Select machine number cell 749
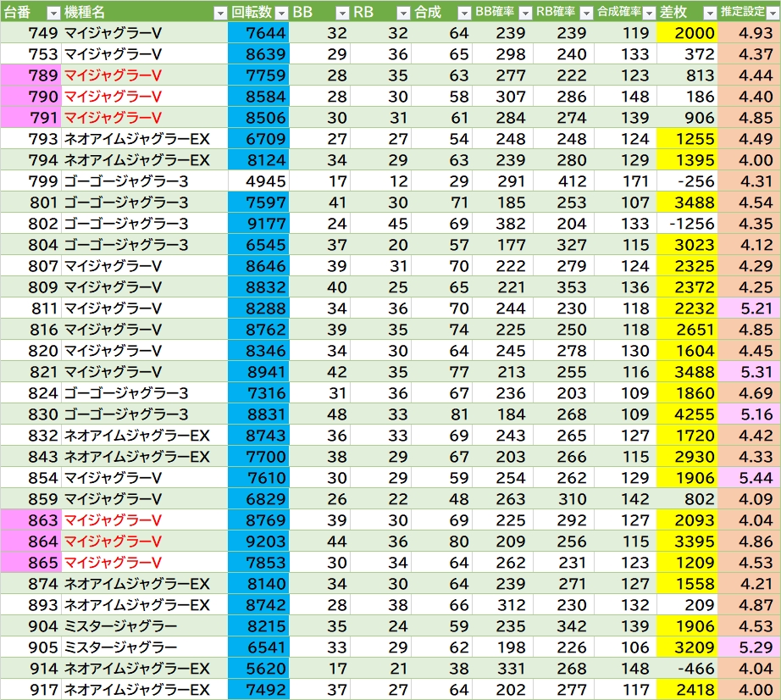 pos(30,33)
